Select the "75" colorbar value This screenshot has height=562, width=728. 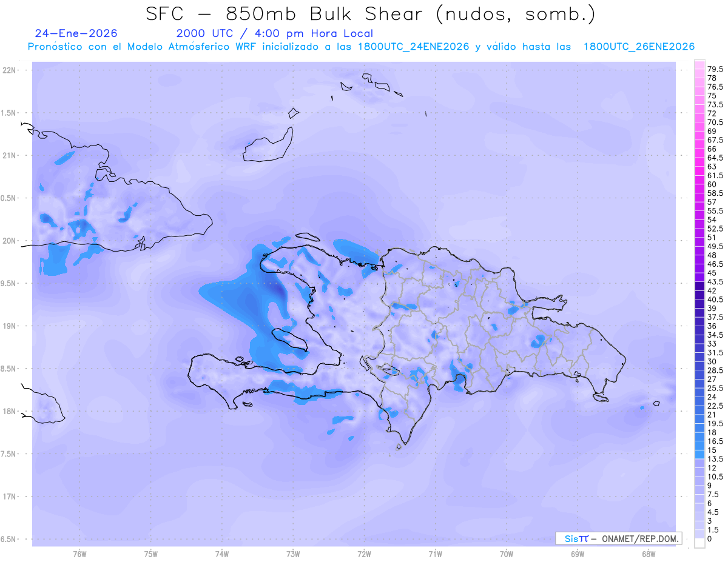point(712,96)
